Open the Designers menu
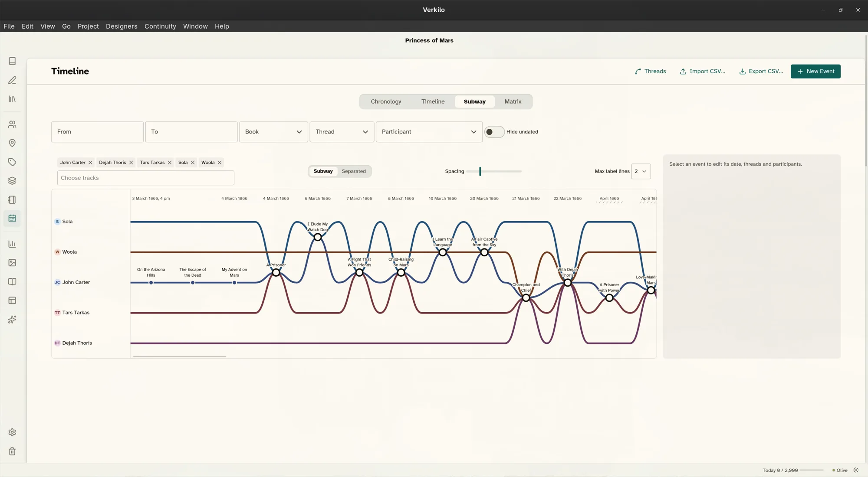Screen dimensions: 868x477 tap(122, 26)
